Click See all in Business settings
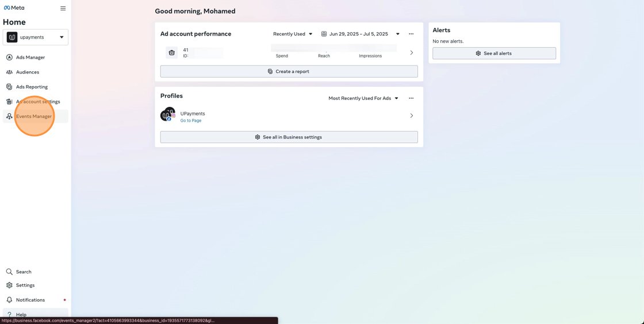 coord(289,137)
